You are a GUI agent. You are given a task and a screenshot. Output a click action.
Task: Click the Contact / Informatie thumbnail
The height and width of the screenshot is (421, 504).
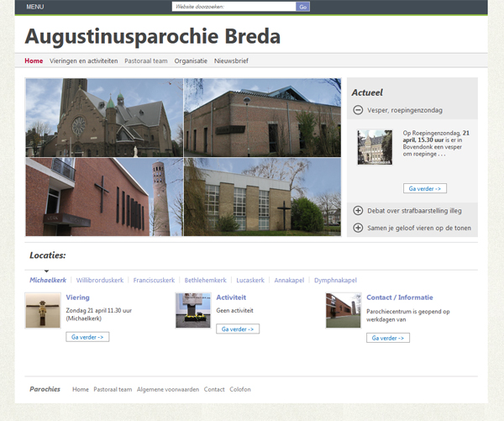click(x=343, y=310)
